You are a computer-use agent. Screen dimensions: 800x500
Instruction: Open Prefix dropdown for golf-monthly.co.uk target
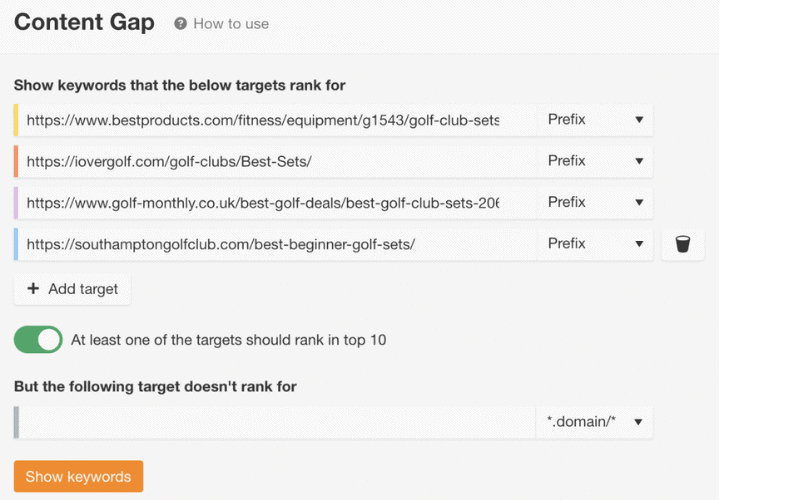pos(594,203)
